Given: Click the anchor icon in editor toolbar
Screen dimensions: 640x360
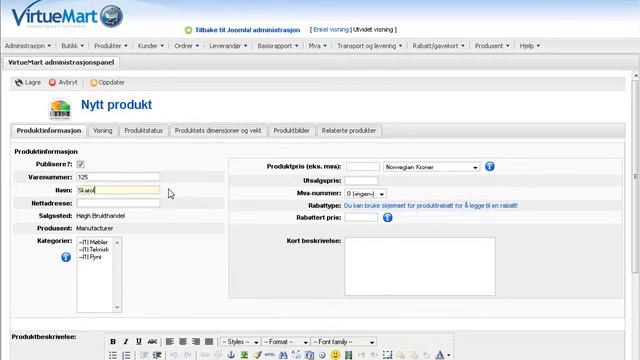Looking at the screenshot, I should coord(231,355).
